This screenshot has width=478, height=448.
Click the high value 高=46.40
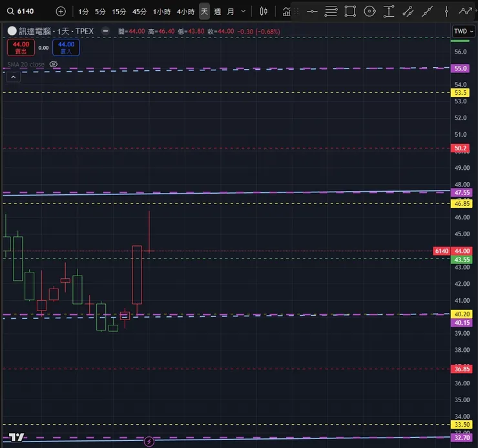(161, 32)
